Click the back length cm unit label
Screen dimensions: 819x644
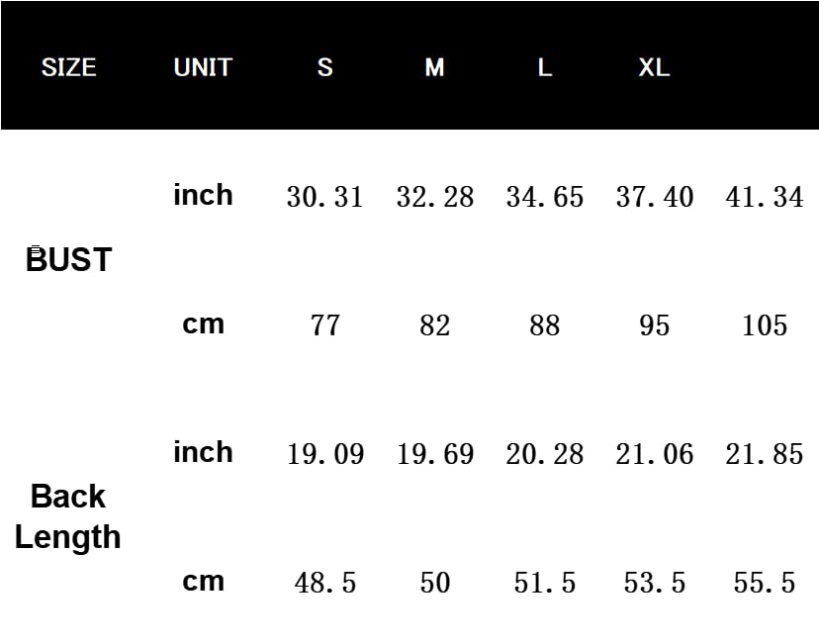(203, 581)
